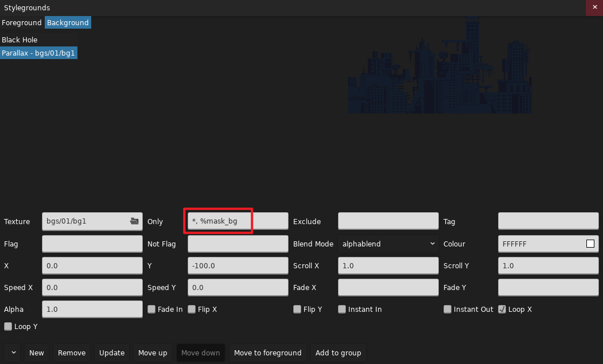This screenshot has width=603, height=364.
Task: Focus the Fade X field
Action: pos(388,288)
